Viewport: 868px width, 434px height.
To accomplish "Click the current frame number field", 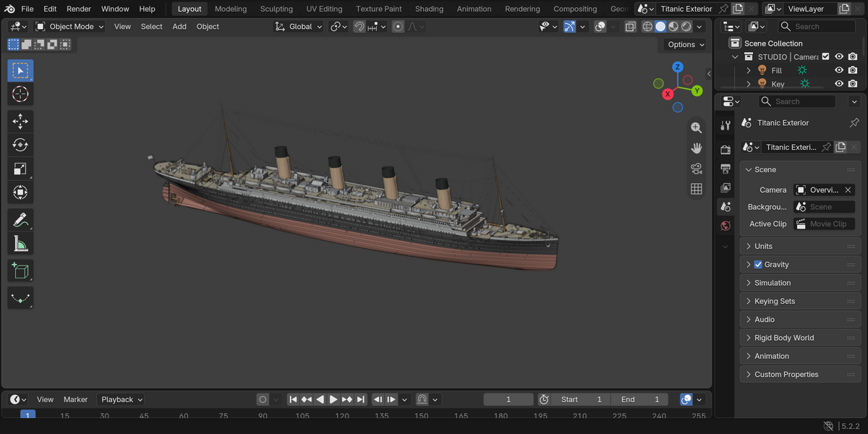I will tap(509, 399).
